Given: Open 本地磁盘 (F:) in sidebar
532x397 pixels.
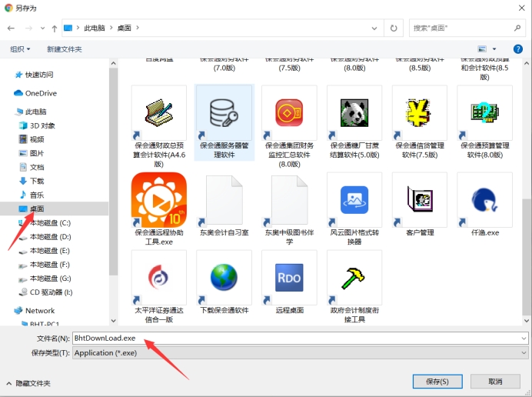Looking at the screenshot, I should click(x=44, y=265).
